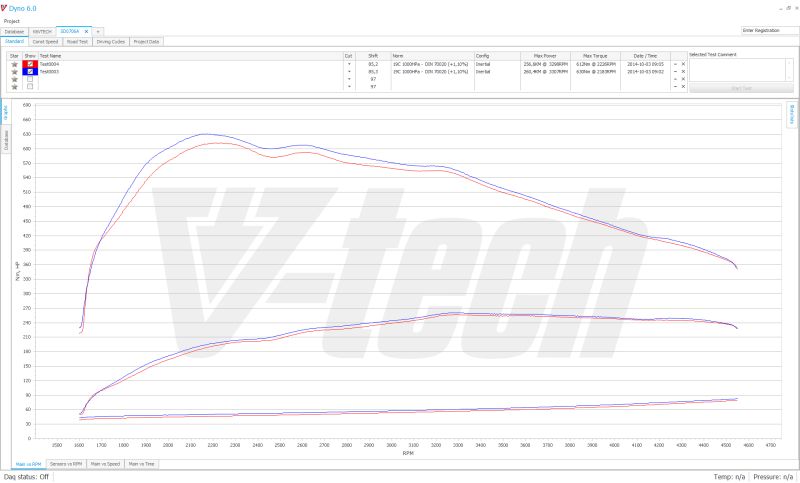
Task: Close the currently open project tab
Action: (x=86, y=32)
